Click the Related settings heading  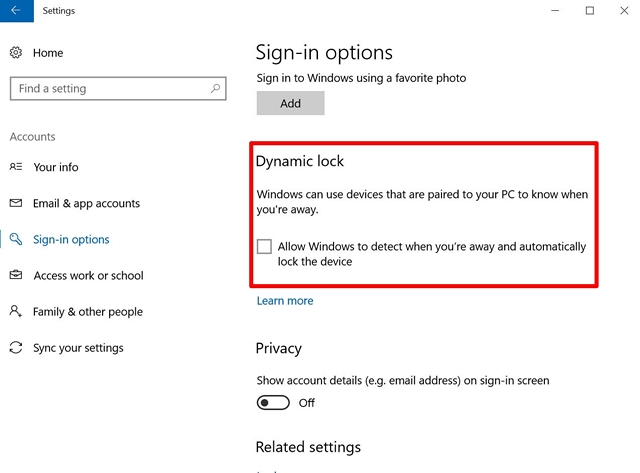tap(308, 447)
